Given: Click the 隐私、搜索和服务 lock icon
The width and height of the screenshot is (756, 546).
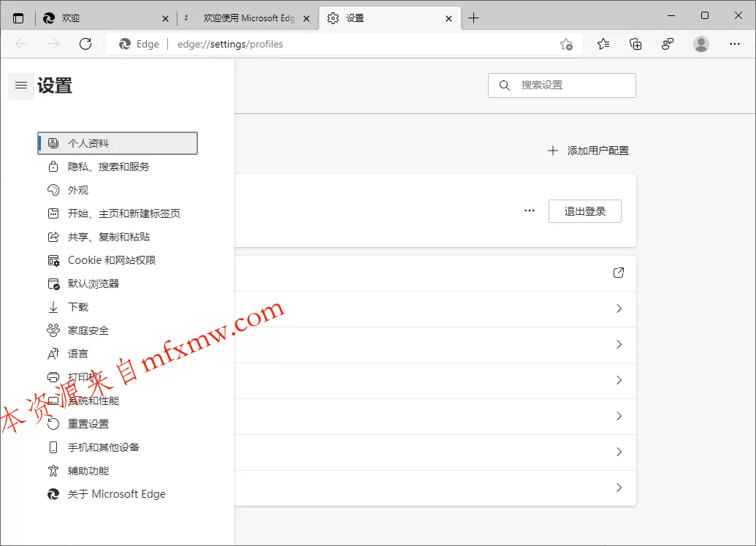Looking at the screenshot, I should 53,167.
